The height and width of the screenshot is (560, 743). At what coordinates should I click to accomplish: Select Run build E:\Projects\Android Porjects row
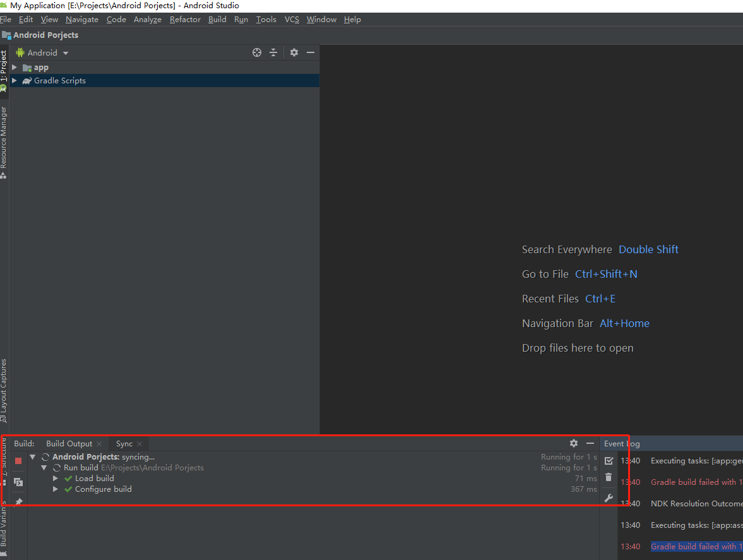point(312,468)
